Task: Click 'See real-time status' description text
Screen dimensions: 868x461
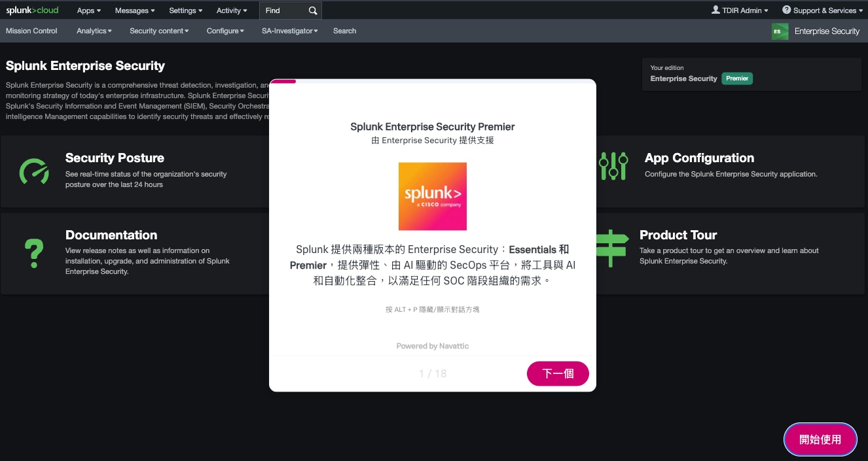Action: [146, 179]
